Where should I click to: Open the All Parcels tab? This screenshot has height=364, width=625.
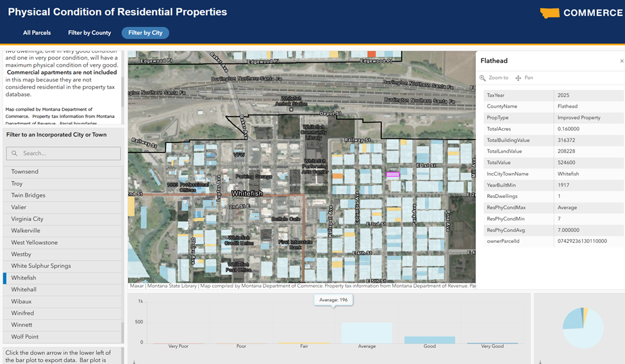37,33
